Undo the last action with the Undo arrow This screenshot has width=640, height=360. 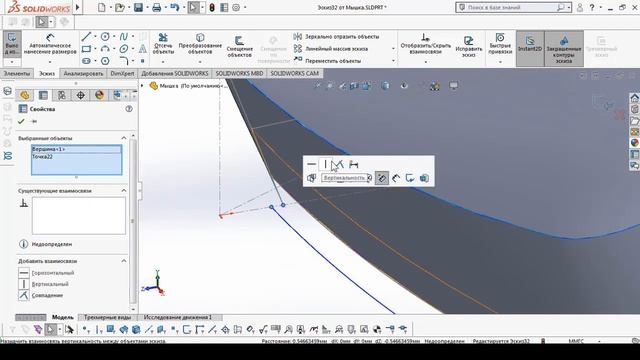click(175, 7)
